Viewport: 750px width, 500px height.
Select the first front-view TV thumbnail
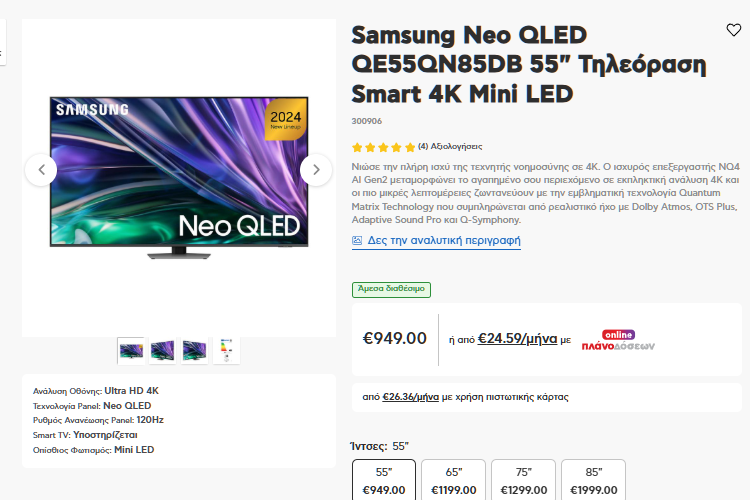point(131,351)
